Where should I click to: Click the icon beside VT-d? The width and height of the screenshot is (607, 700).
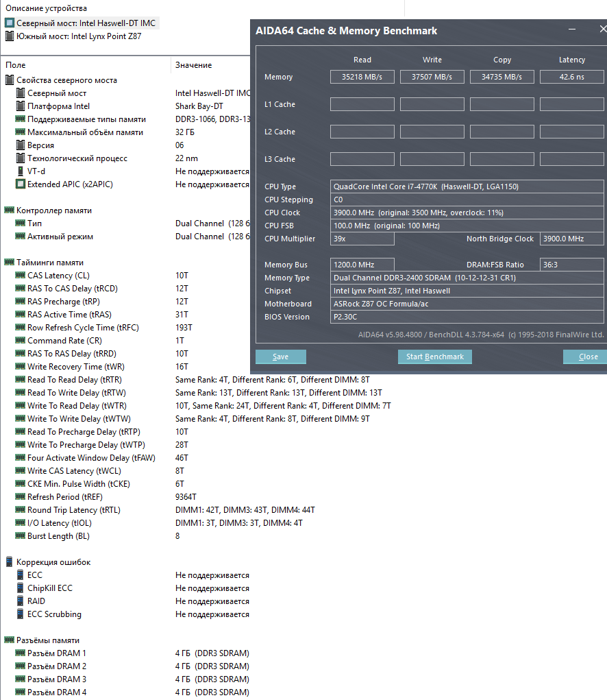point(20,171)
